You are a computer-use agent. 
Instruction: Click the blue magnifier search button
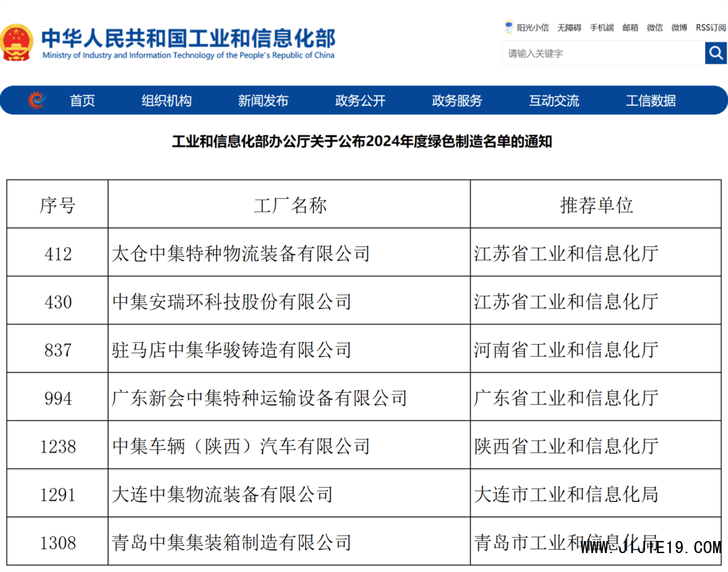click(x=715, y=53)
